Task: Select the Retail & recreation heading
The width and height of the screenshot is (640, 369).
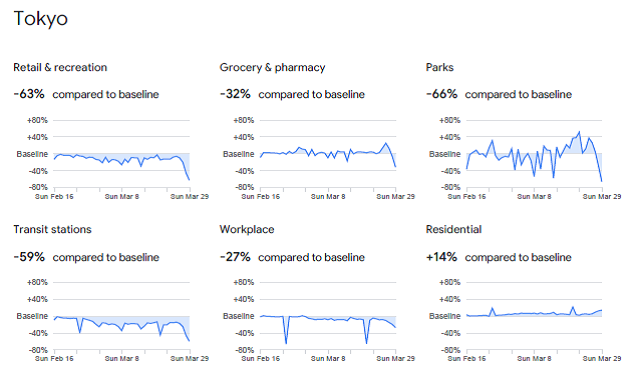Action: click(x=60, y=67)
